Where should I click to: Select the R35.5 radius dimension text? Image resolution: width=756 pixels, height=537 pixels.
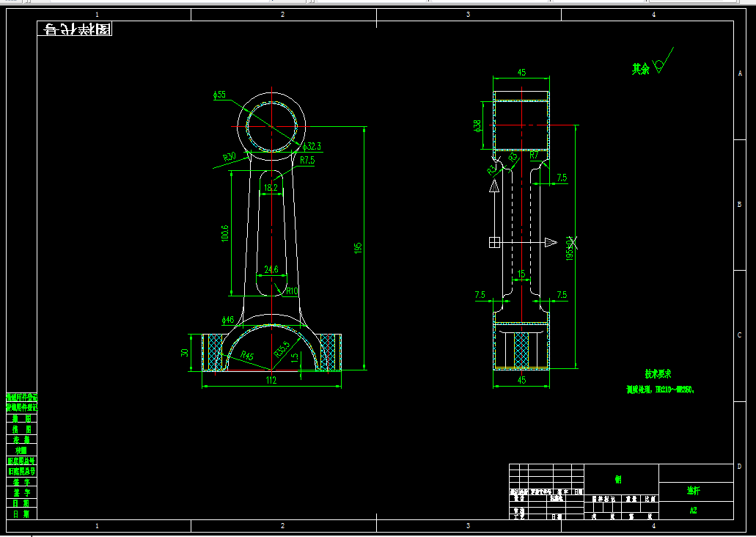pyautogui.click(x=282, y=349)
